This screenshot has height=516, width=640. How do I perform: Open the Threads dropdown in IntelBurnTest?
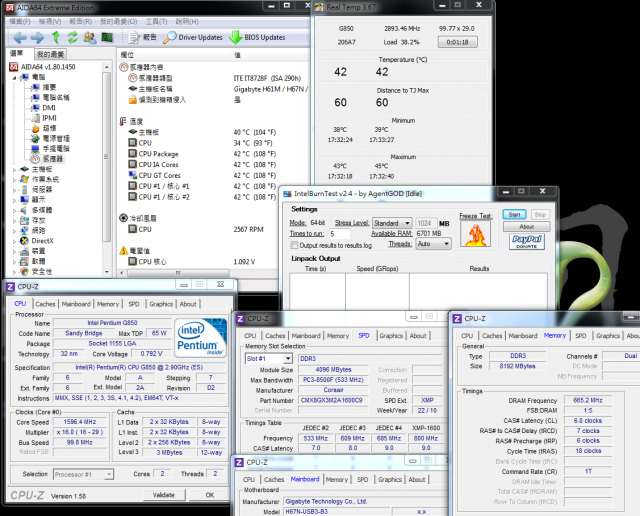click(433, 244)
